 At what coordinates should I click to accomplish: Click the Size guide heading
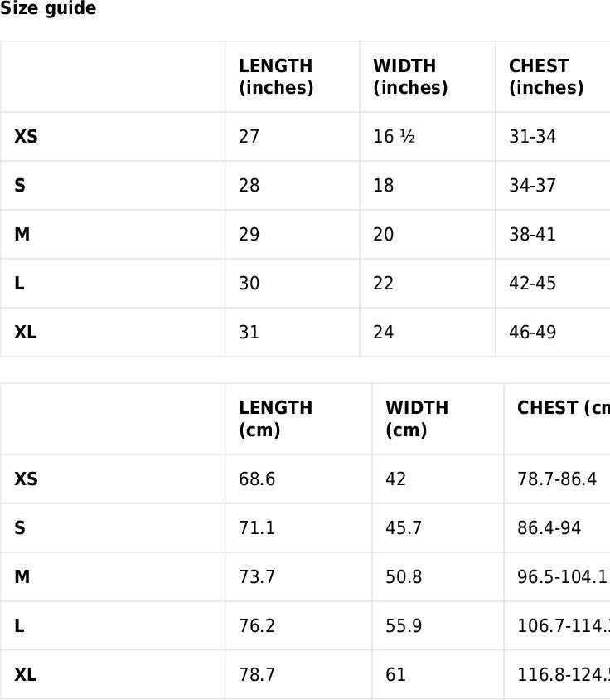(x=48, y=8)
